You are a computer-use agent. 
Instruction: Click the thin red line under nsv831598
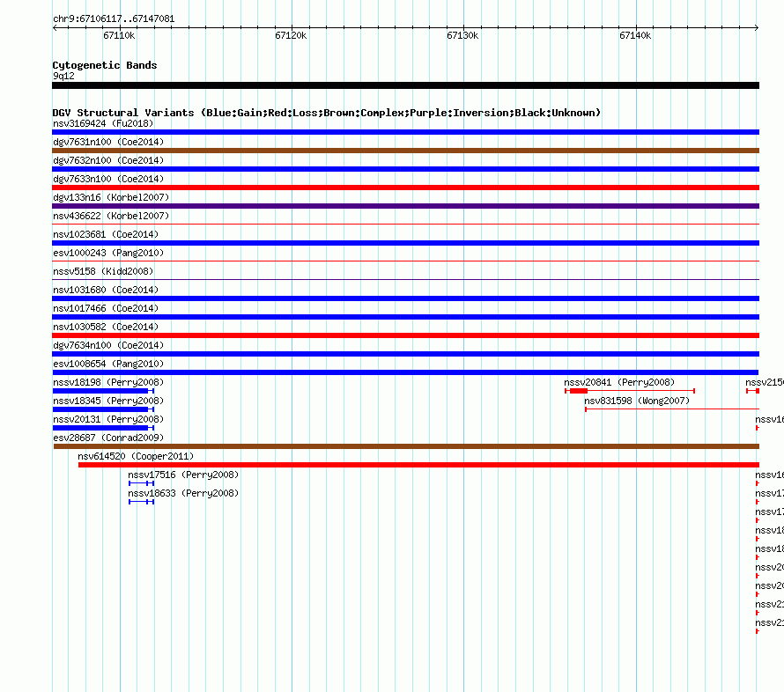(672, 409)
